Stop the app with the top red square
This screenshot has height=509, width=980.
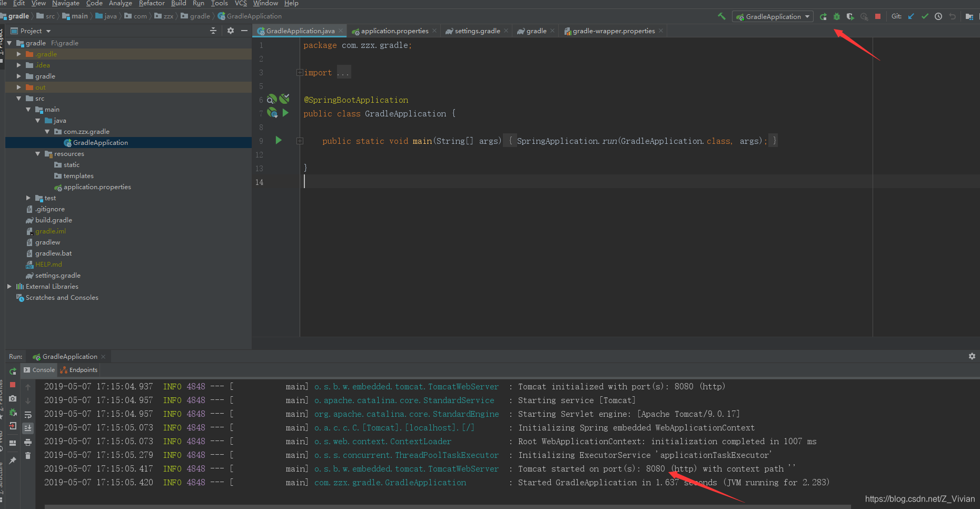coord(878,16)
